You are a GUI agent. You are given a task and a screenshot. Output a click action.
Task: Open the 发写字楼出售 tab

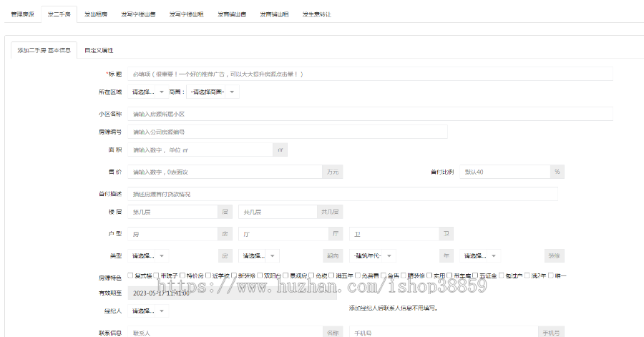tap(138, 14)
